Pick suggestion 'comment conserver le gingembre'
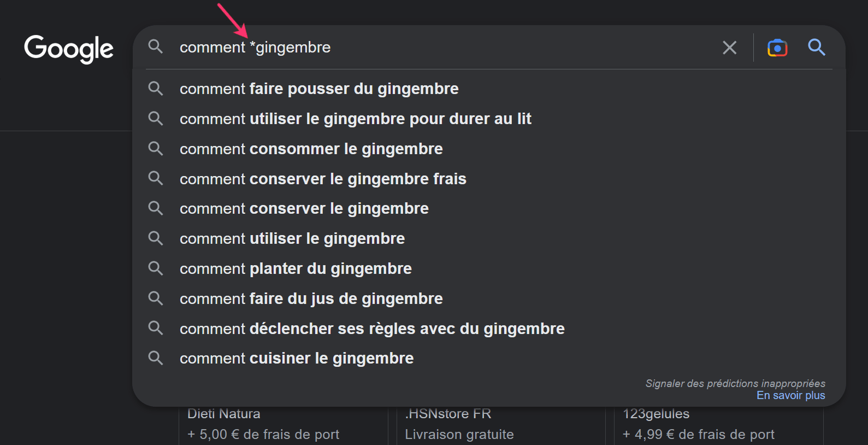Viewport: 868px width, 445px height. tap(304, 208)
